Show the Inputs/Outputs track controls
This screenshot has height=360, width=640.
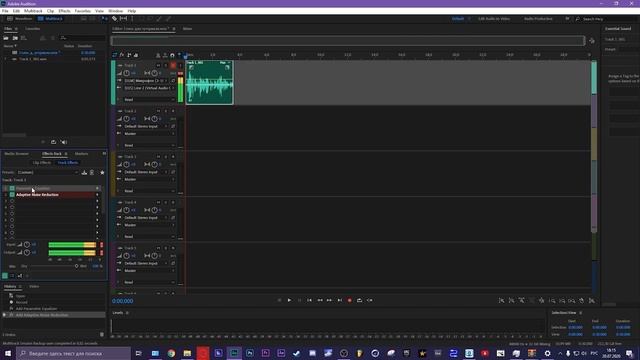click(115, 55)
